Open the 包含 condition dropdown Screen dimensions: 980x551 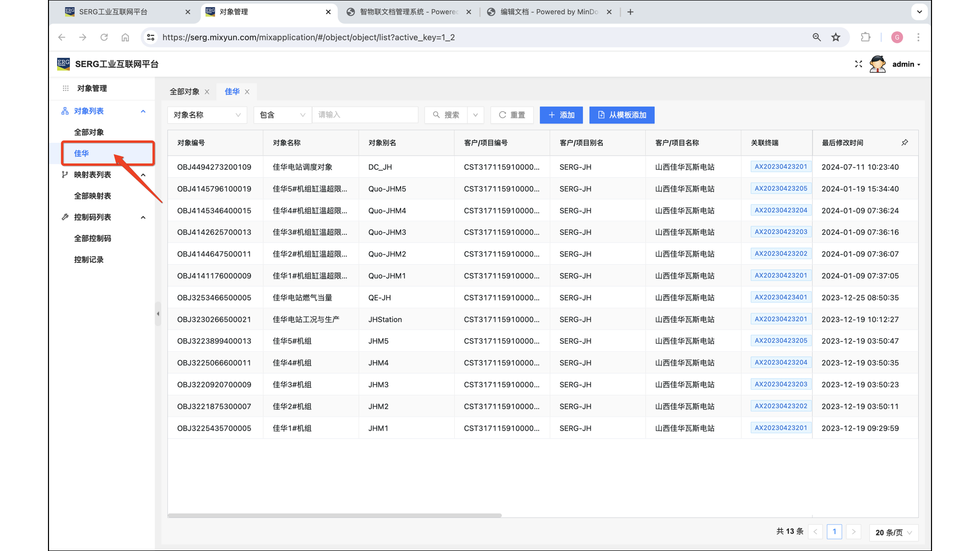point(282,115)
